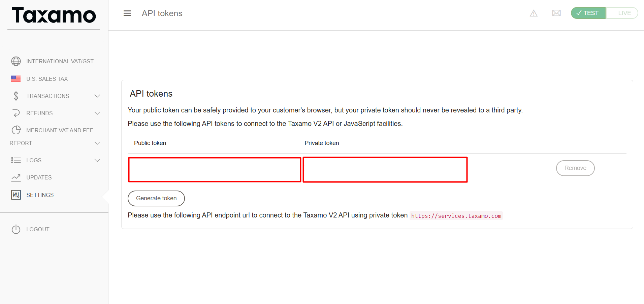Open U.S. Sales Tax menu item
The height and width of the screenshot is (304, 644).
point(47,79)
